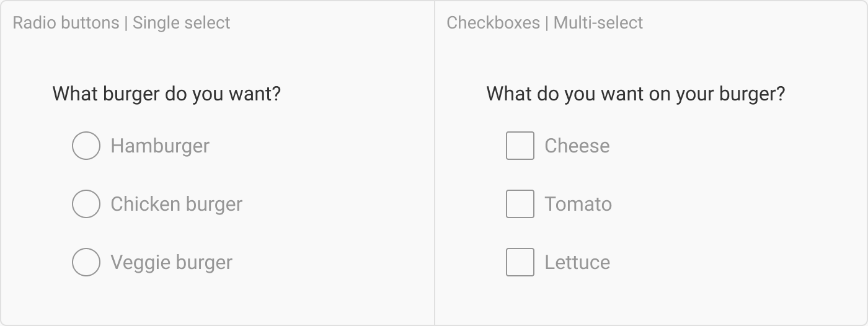Click the "Veggie burger" text label

tap(171, 262)
